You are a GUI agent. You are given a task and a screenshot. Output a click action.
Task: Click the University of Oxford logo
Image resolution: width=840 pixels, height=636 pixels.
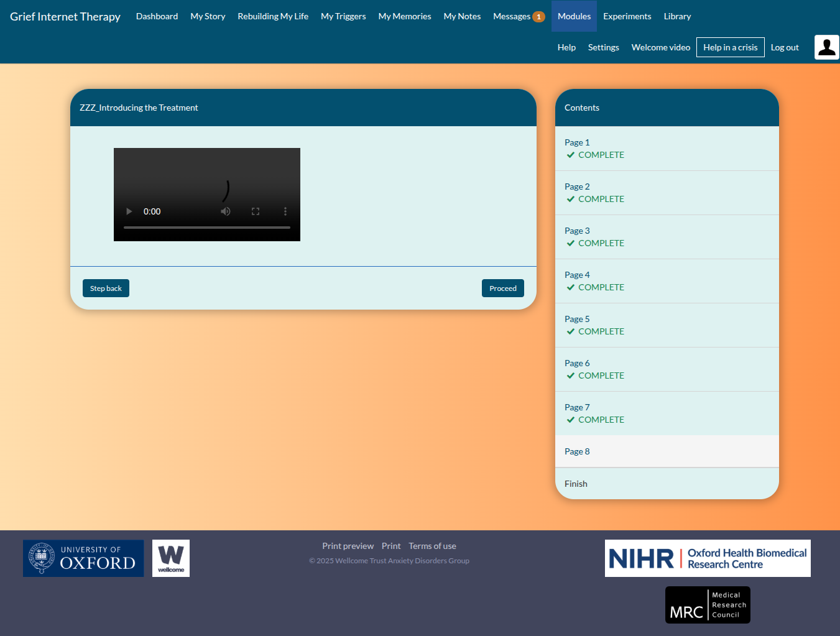(x=83, y=558)
